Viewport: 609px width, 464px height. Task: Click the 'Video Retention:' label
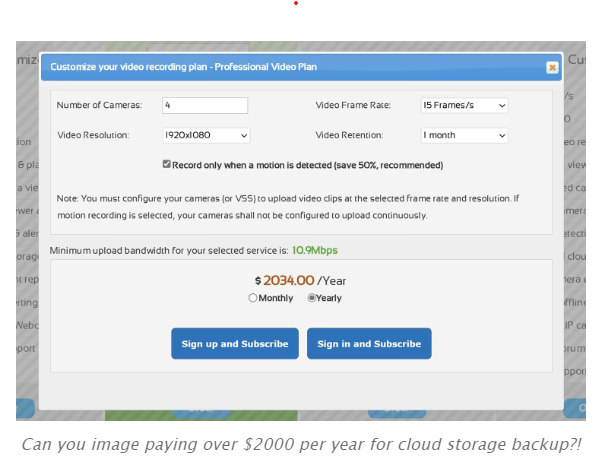(x=349, y=135)
